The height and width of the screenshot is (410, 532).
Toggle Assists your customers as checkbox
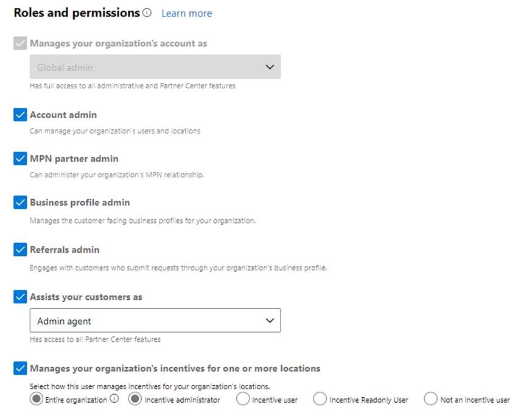[20, 297]
